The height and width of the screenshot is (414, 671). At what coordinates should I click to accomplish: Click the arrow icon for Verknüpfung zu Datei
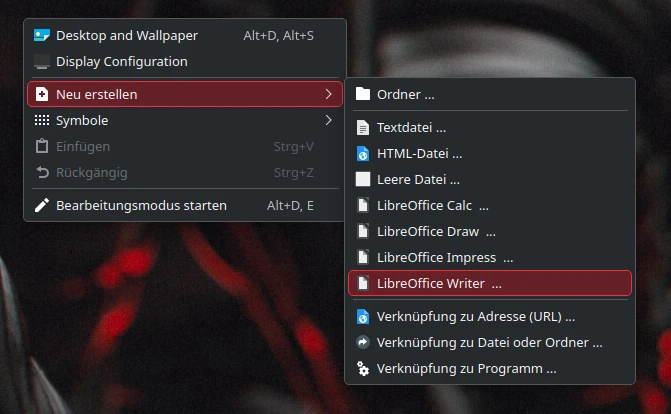[363, 343]
